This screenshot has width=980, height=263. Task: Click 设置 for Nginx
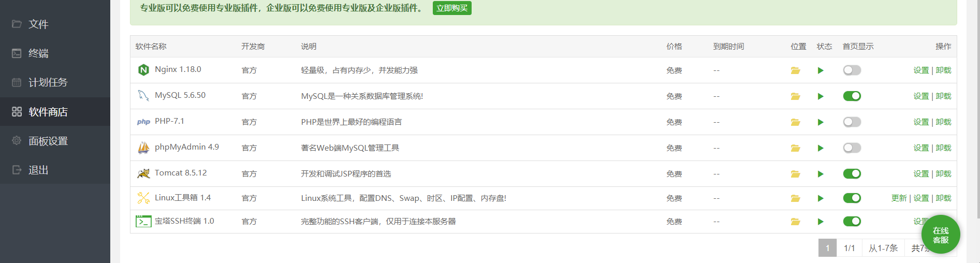click(921, 70)
